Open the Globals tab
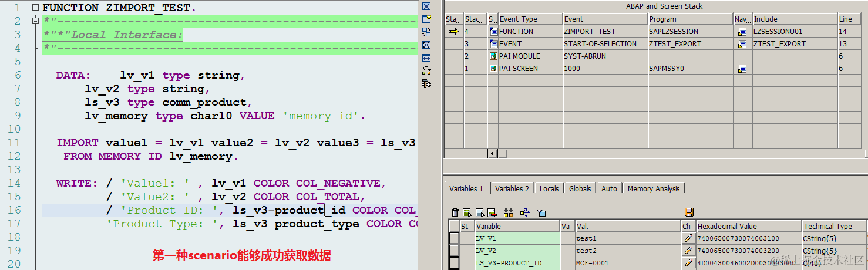 [580, 188]
